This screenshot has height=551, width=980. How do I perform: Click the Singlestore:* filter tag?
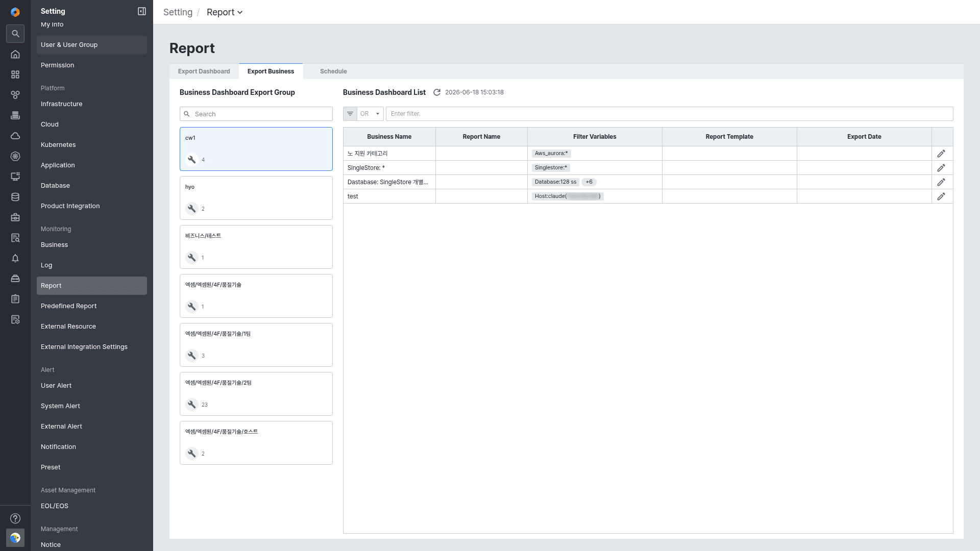tap(551, 168)
